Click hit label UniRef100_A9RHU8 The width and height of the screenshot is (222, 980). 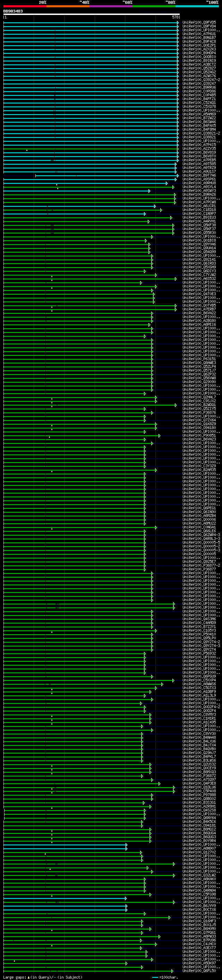pyautogui.click(x=199, y=183)
